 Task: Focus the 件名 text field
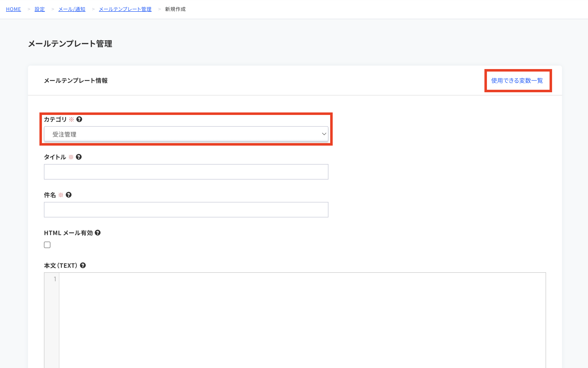coord(186,210)
